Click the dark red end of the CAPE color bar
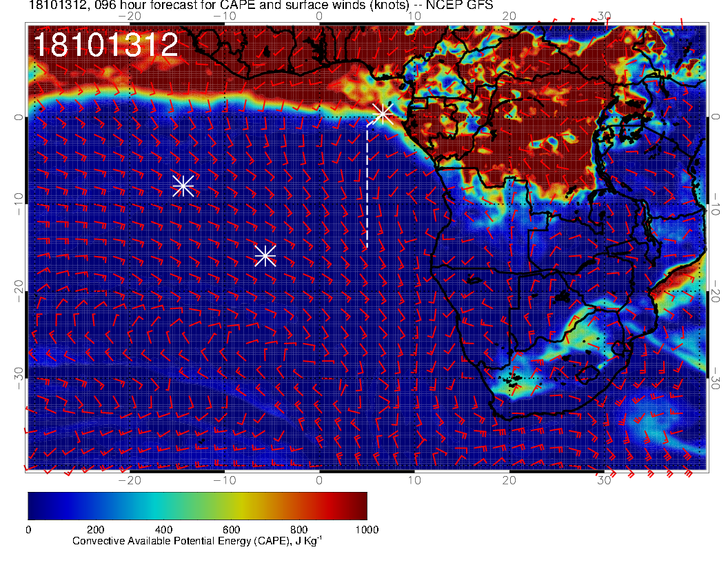Image resolution: width=728 pixels, height=563 pixels. (361, 506)
